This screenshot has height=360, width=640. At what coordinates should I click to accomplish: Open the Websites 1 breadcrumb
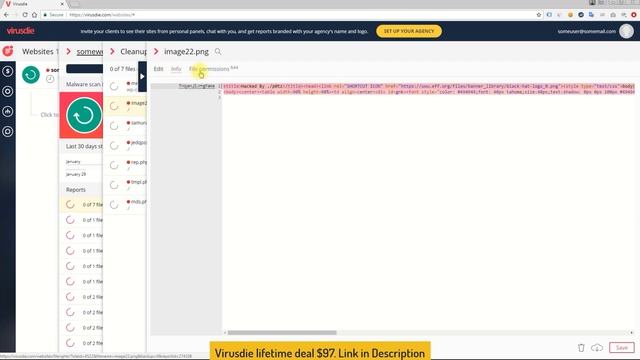point(40,51)
